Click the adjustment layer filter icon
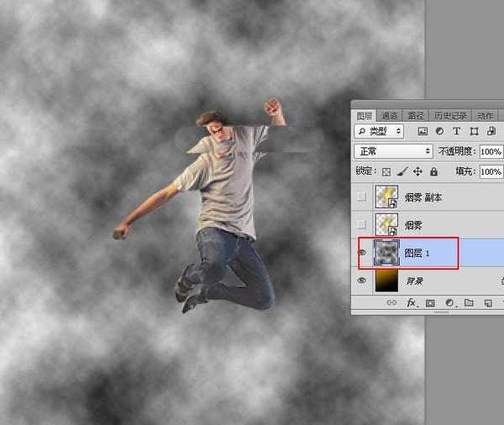The width and height of the screenshot is (504, 425). point(439,132)
